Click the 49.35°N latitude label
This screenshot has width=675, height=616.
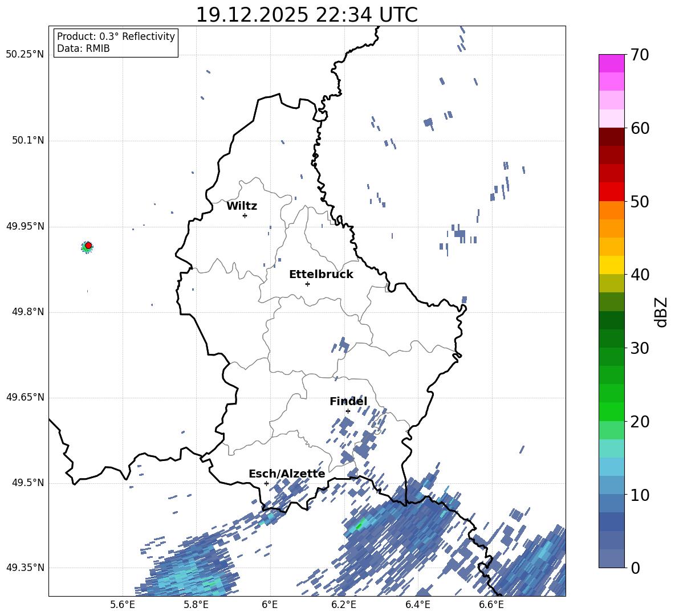point(25,568)
